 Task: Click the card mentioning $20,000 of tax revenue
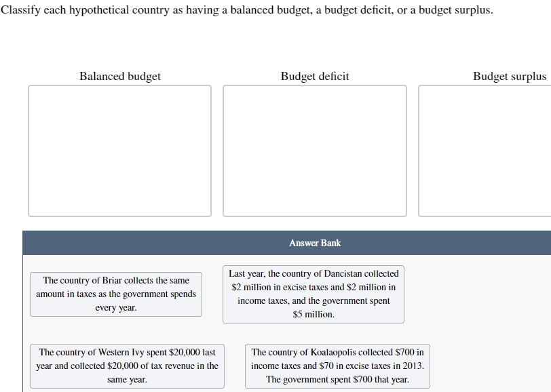pos(128,366)
